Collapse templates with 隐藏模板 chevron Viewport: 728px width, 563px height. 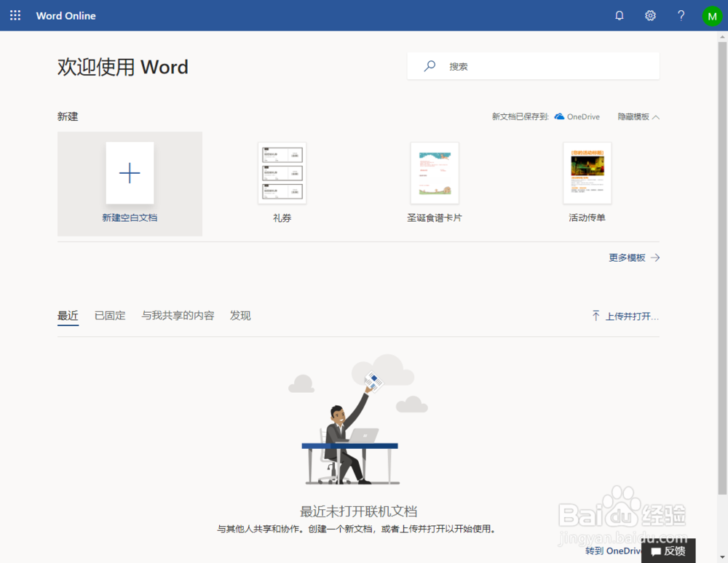pyautogui.click(x=656, y=117)
